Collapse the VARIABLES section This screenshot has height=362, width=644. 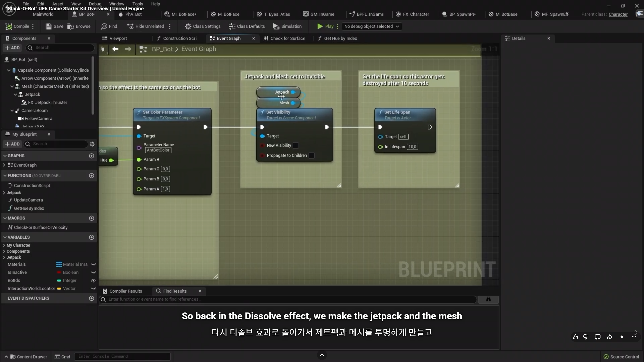click(x=5, y=237)
